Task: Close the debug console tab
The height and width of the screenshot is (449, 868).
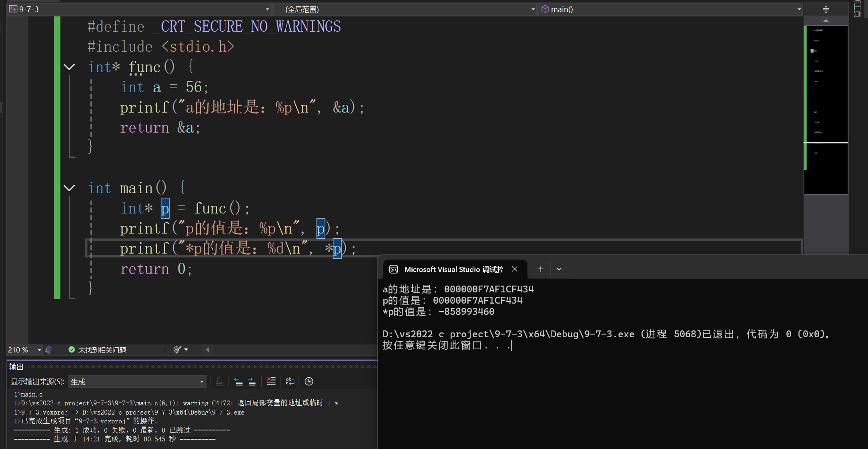Action: tap(515, 269)
